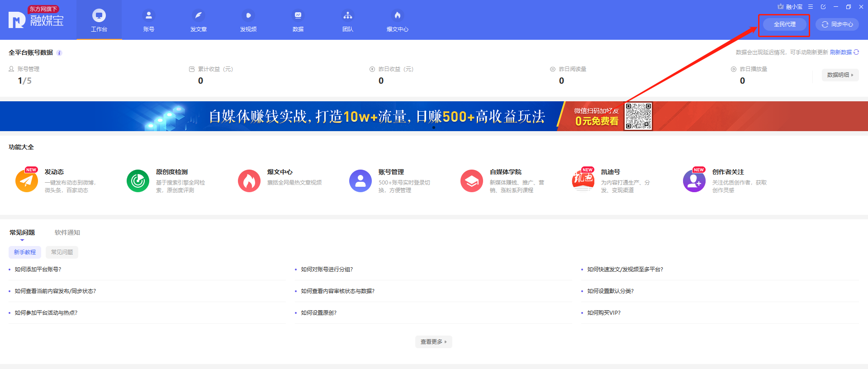Select the gray 常见问题 sub-tab
Image resolution: width=868 pixels, height=369 pixels.
click(x=62, y=252)
